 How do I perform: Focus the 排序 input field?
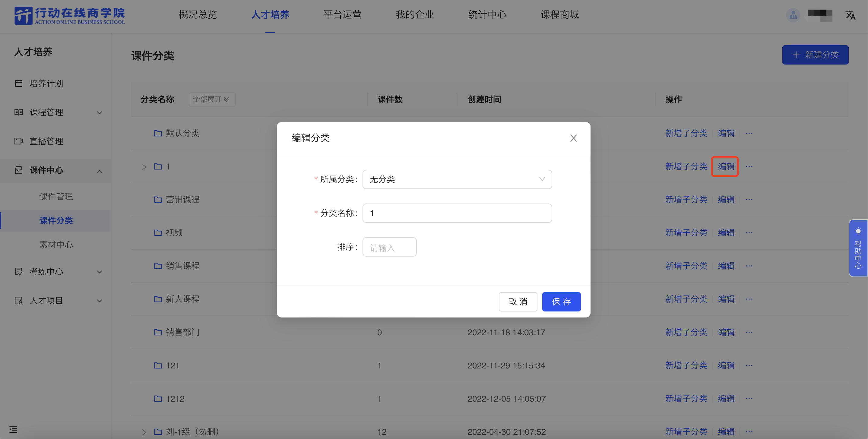390,247
